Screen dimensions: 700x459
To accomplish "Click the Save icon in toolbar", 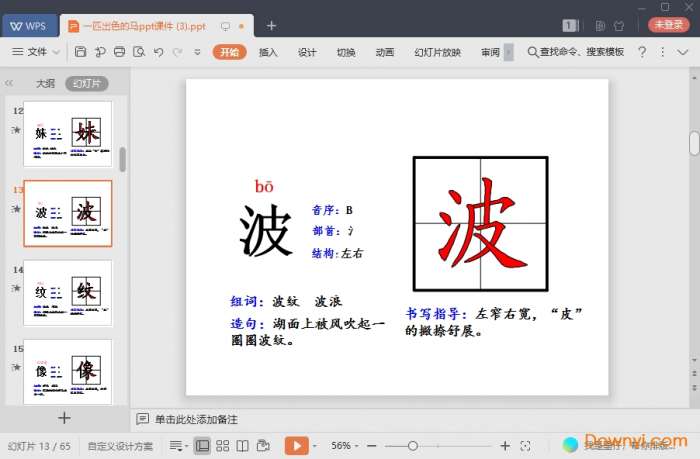I will click(80, 52).
